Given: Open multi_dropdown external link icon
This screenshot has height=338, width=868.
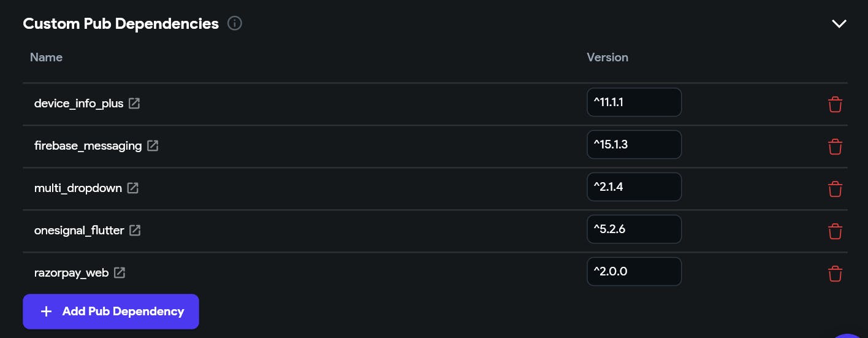Looking at the screenshot, I should (x=132, y=188).
